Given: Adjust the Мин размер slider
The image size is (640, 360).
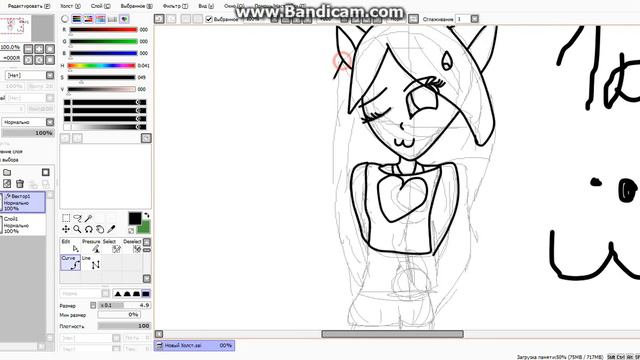Looking at the screenshot, I should [x=119, y=315].
